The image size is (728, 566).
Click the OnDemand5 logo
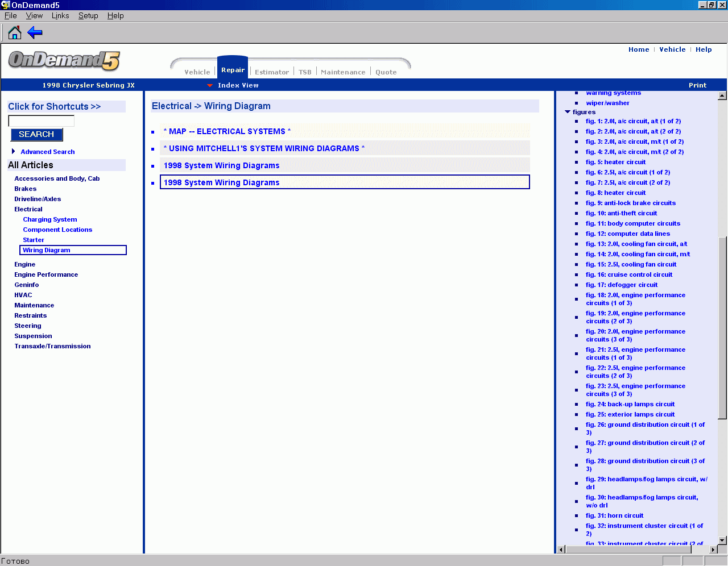click(x=64, y=60)
